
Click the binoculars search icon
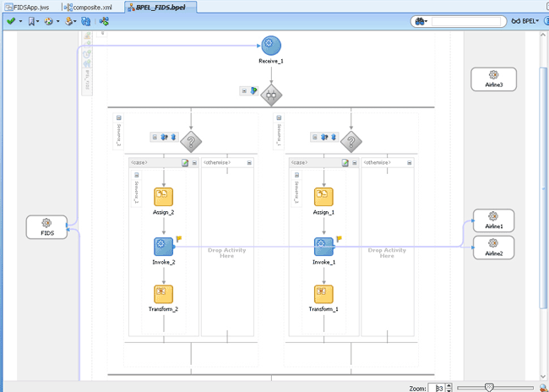coord(420,22)
